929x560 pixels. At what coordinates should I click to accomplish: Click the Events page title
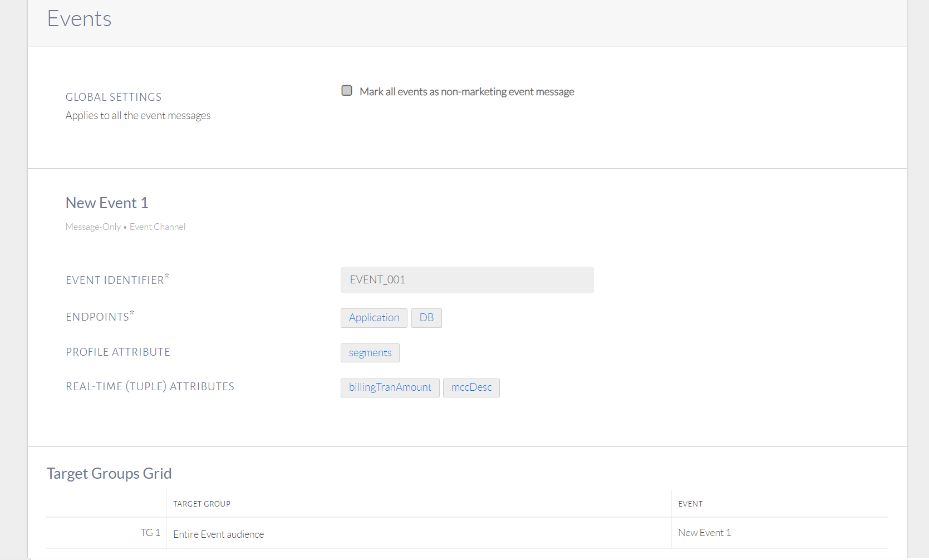click(x=79, y=19)
